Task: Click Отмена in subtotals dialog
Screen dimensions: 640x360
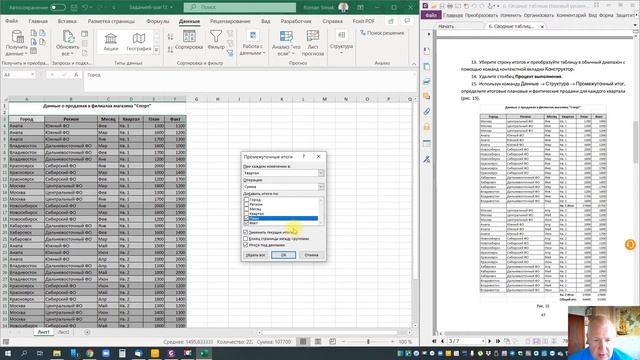Action: coord(311,255)
